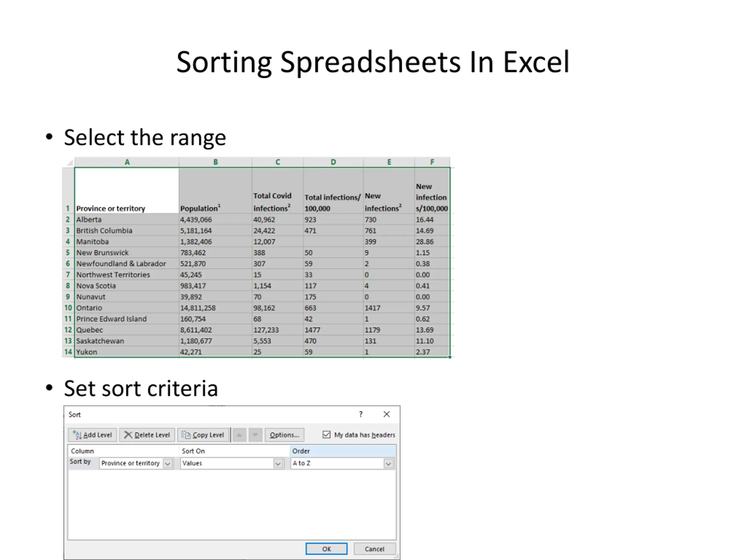
Task: Click the Total Covid infections header cell
Action: (x=277, y=191)
